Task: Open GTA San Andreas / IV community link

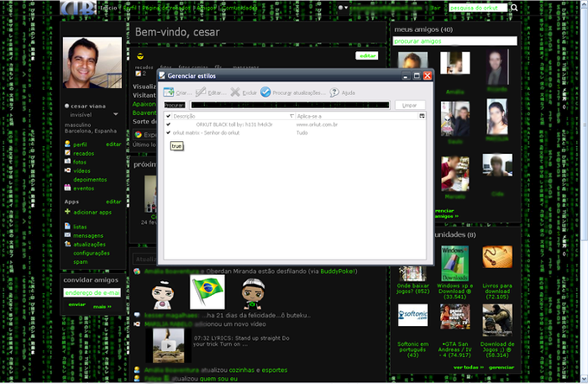Action: [455, 349]
